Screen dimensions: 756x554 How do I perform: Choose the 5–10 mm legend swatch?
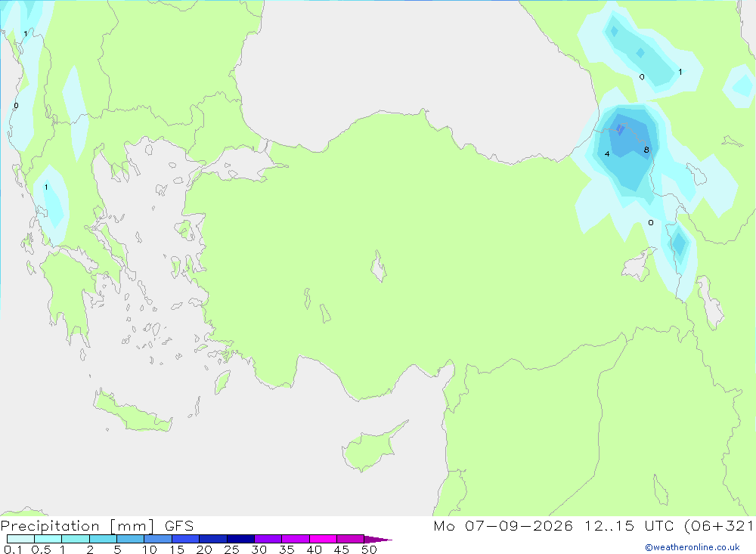click(x=130, y=539)
